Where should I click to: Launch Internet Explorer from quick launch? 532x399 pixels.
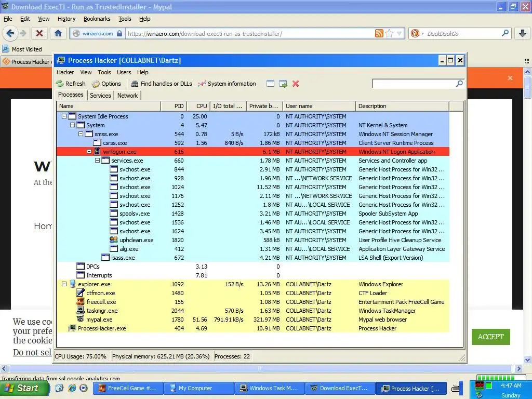click(72, 388)
